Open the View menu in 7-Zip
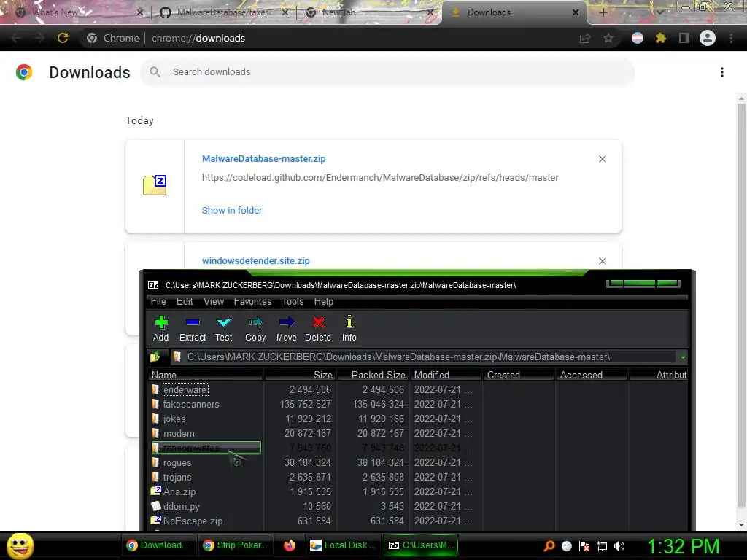The image size is (747, 560). pyautogui.click(x=214, y=301)
